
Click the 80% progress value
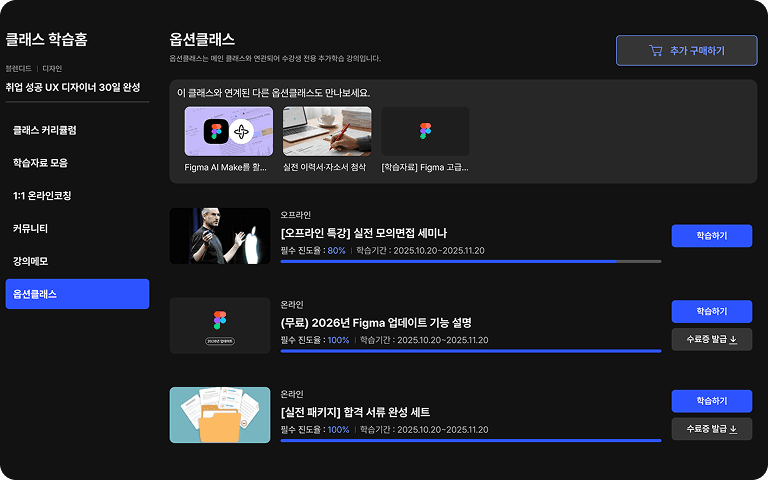pyautogui.click(x=336, y=251)
